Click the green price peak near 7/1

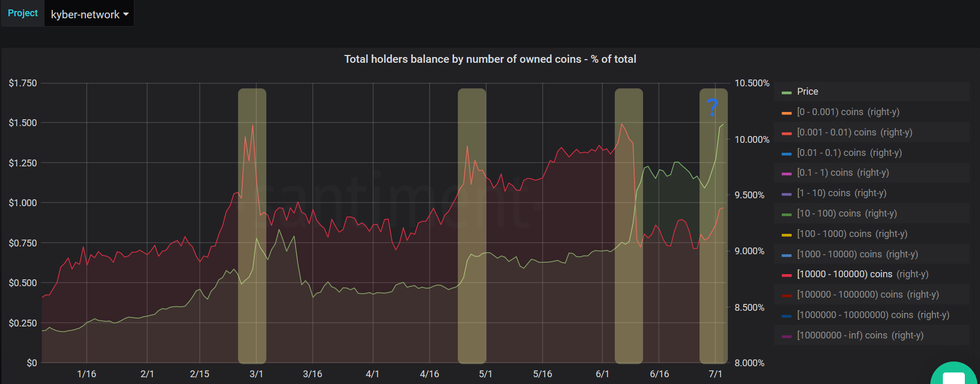(x=723, y=125)
